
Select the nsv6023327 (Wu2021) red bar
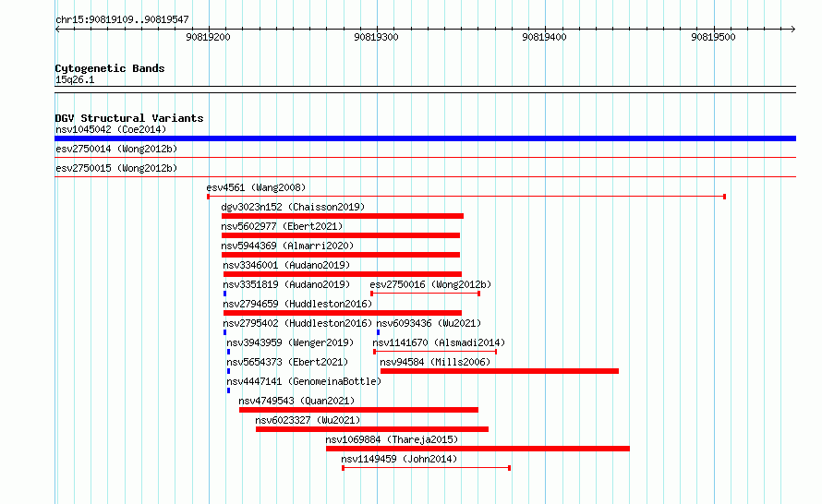pos(372,429)
